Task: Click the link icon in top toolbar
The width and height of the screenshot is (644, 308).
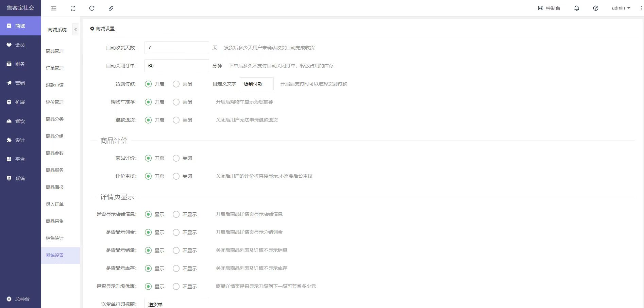Action: click(111, 8)
